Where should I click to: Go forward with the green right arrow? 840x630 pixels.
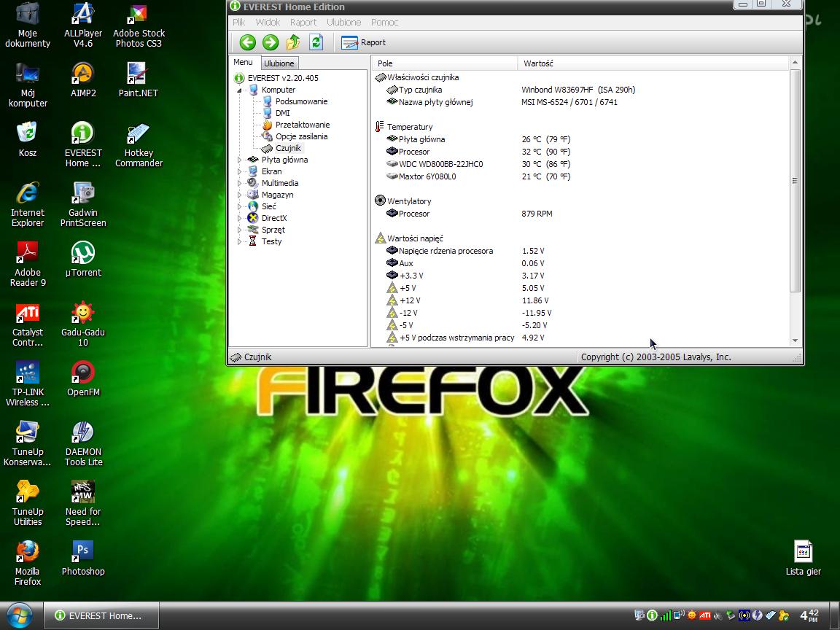pos(271,42)
